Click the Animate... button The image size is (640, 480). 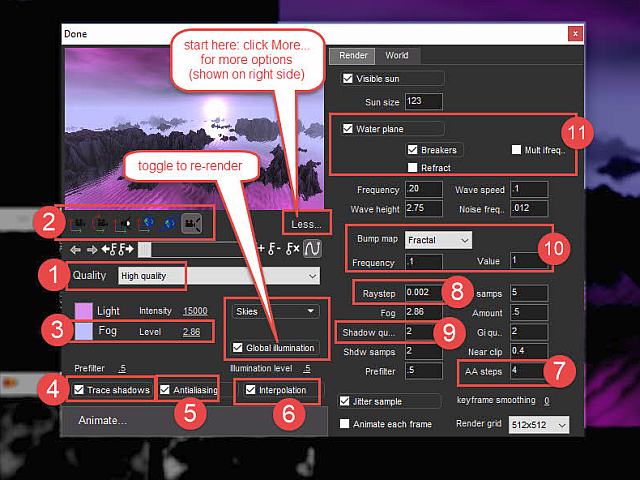click(103, 420)
